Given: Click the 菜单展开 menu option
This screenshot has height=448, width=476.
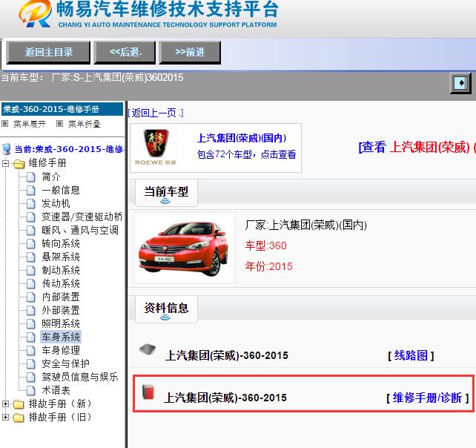Looking at the screenshot, I should point(30,124).
